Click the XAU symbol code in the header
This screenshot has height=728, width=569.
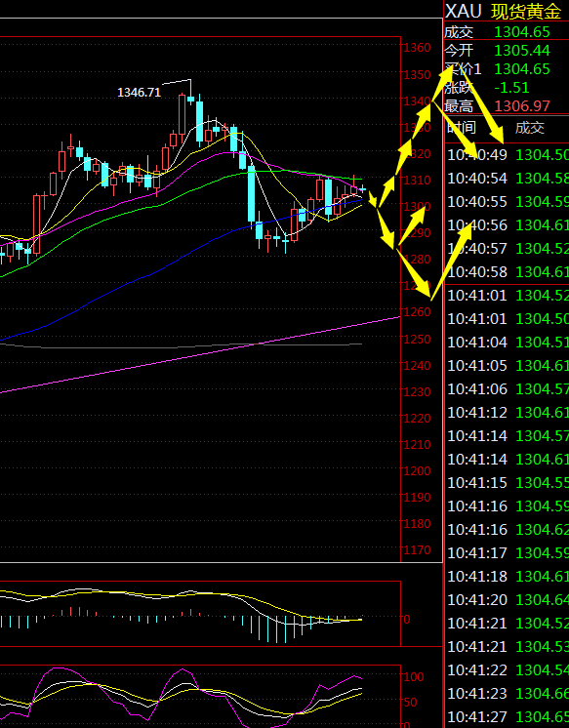coord(463,11)
